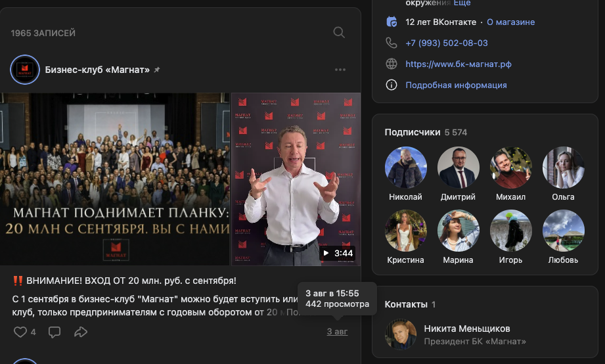Open the О магазине link

click(510, 22)
